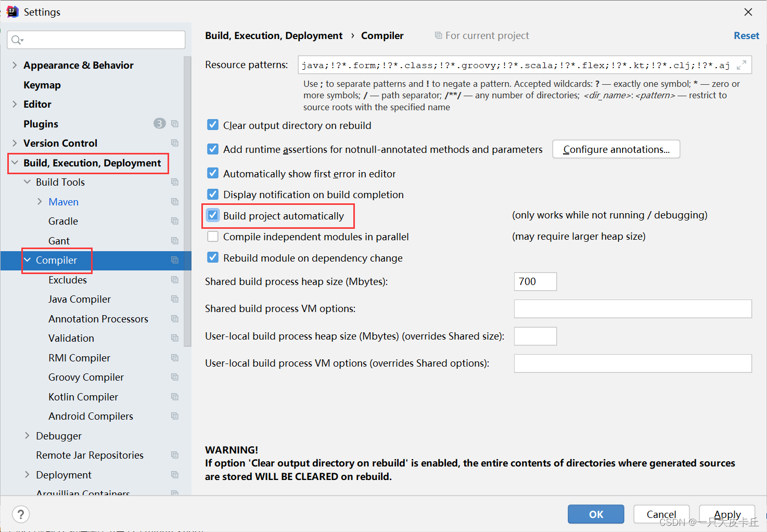The width and height of the screenshot is (767, 532).
Task: Click the project-level icon beside RMI Compiler
Action: [175, 358]
